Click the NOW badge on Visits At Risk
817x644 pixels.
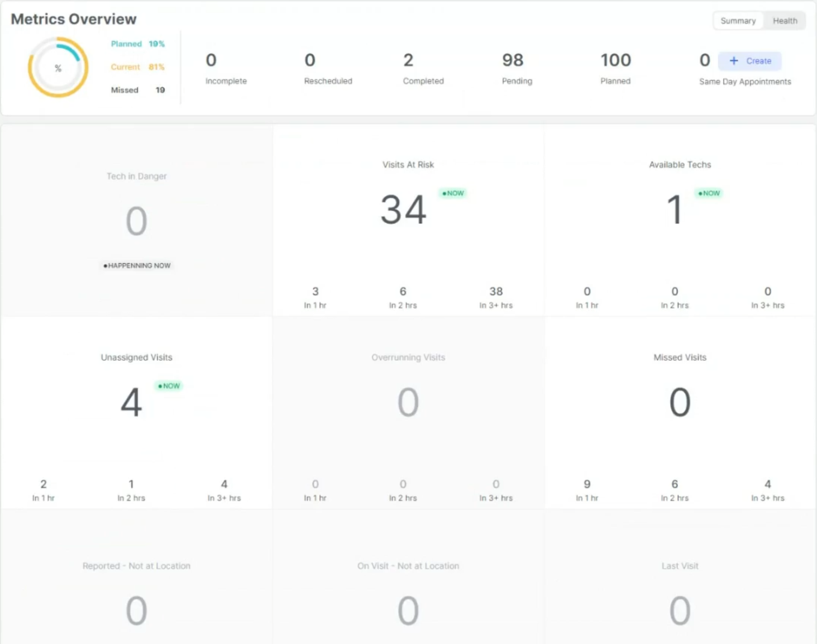(x=453, y=193)
